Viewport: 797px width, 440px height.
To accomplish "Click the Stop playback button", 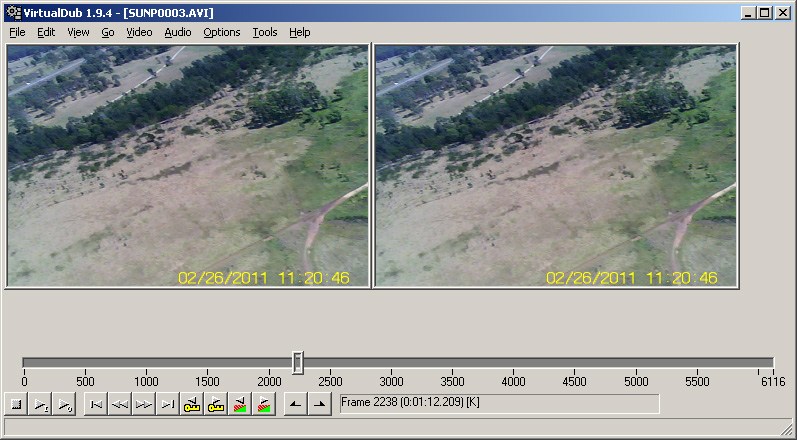I will (x=16, y=404).
